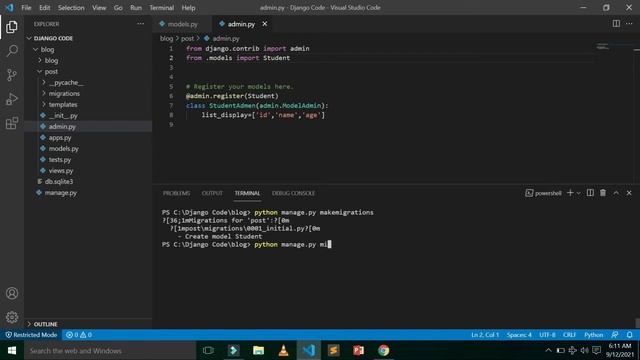Click the Windows Start button
640x360 pixels.
click(x=12, y=350)
